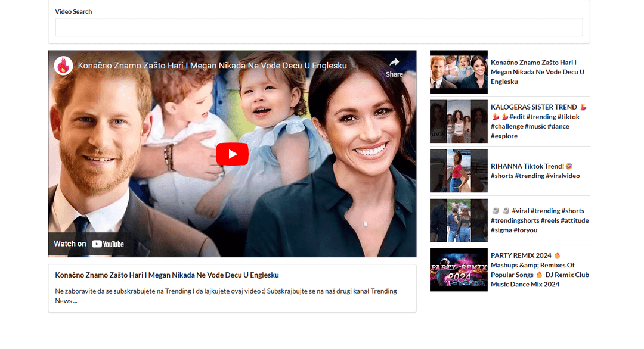644x349 pixels.
Task: Open the Harry and Meghan sidebar thumbnail
Action: (458, 71)
